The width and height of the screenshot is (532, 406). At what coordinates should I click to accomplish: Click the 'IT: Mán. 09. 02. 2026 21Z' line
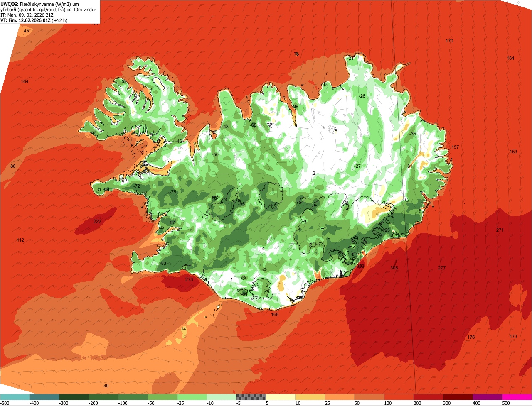coord(27,15)
